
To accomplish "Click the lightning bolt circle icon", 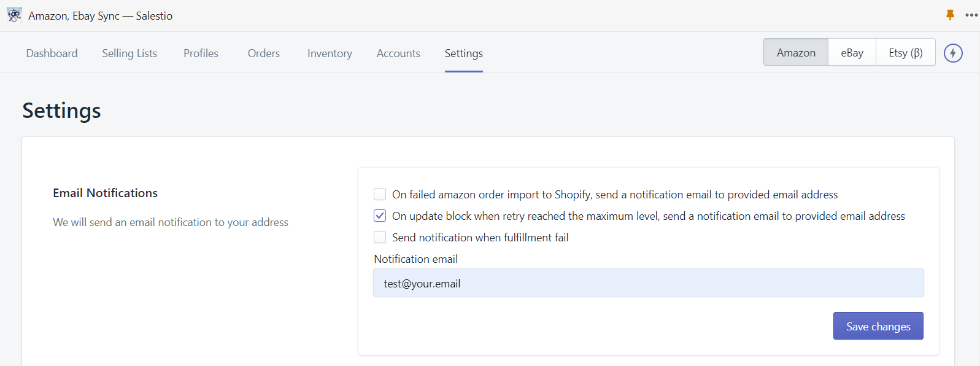I will 953,53.
